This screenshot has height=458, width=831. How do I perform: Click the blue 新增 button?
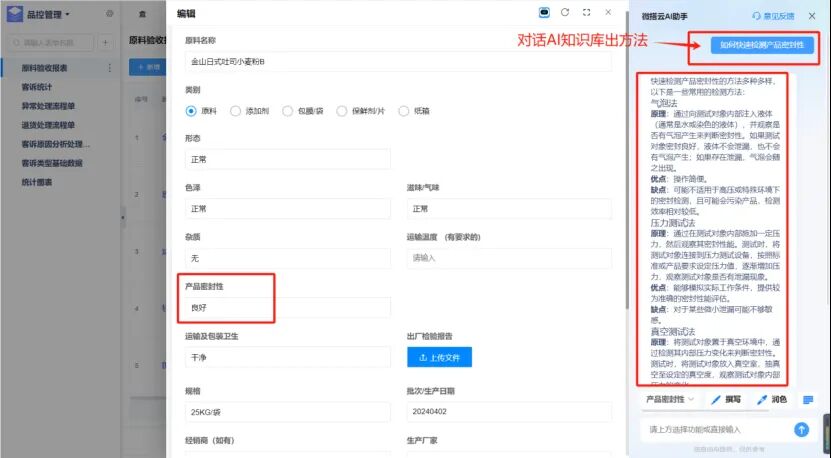148,67
